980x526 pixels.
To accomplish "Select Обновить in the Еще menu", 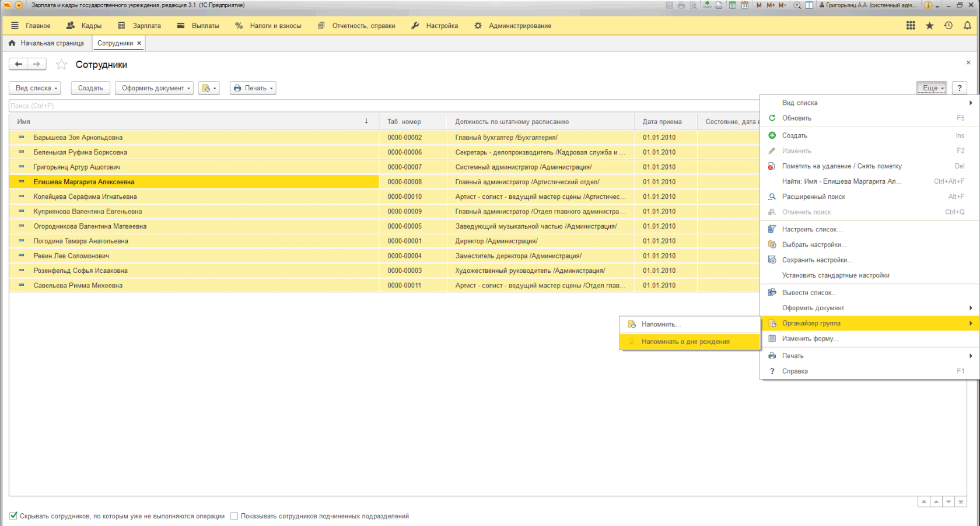I will click(869, 118).
